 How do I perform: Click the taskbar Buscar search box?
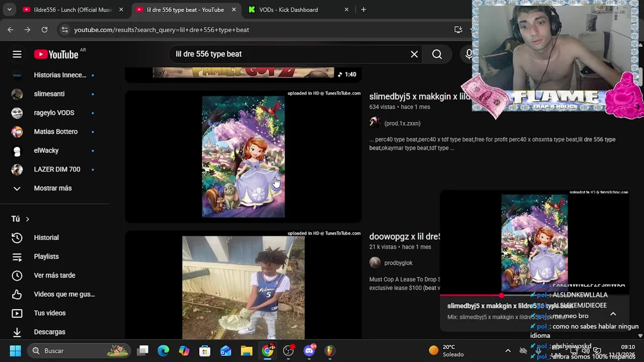click(78, 351)
